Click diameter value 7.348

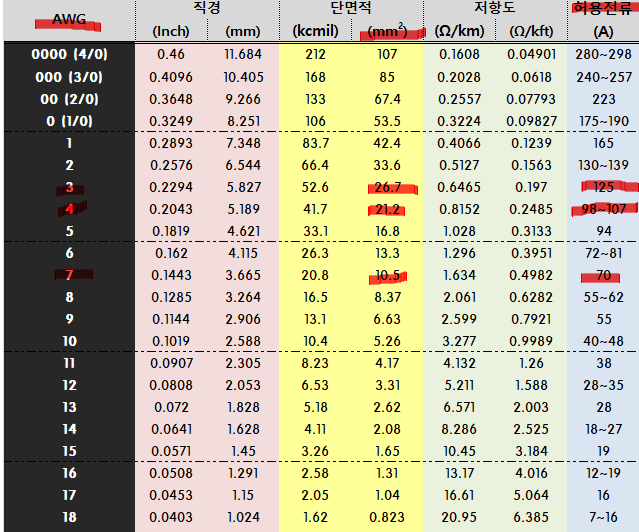point(243,143)
